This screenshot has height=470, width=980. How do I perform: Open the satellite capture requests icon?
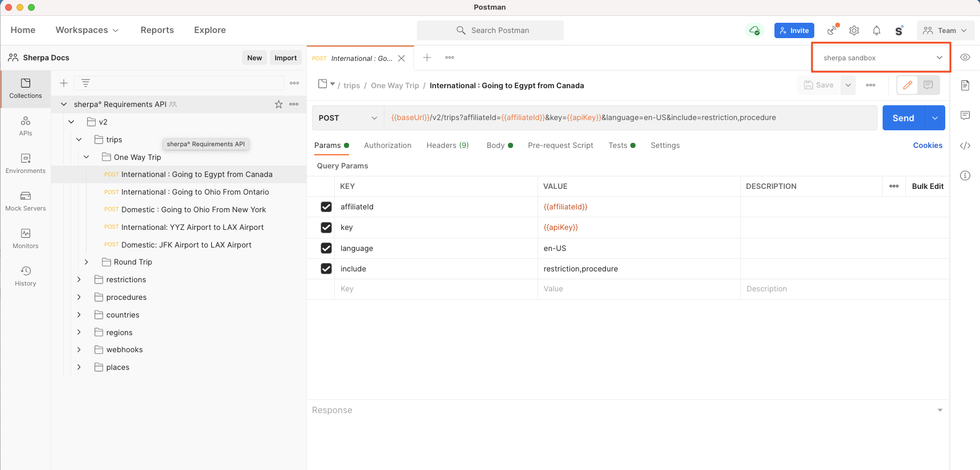pos(833,30)
